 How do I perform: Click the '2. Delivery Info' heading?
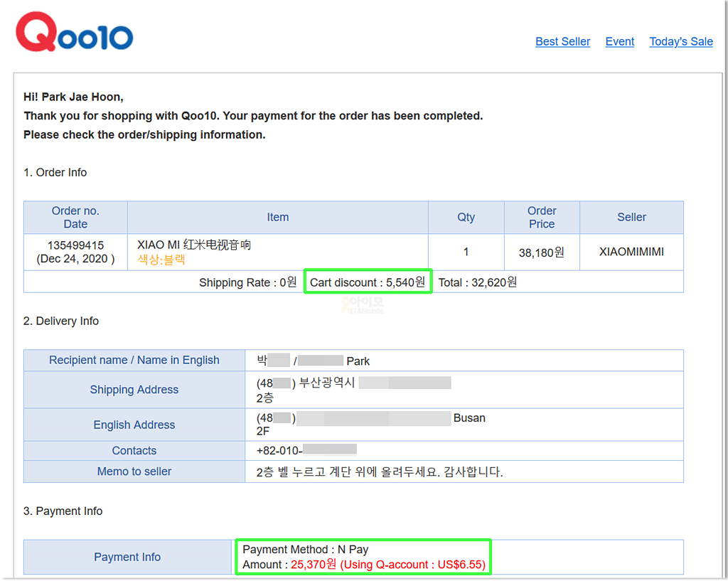pyautogui.click(x=61, y=321)
